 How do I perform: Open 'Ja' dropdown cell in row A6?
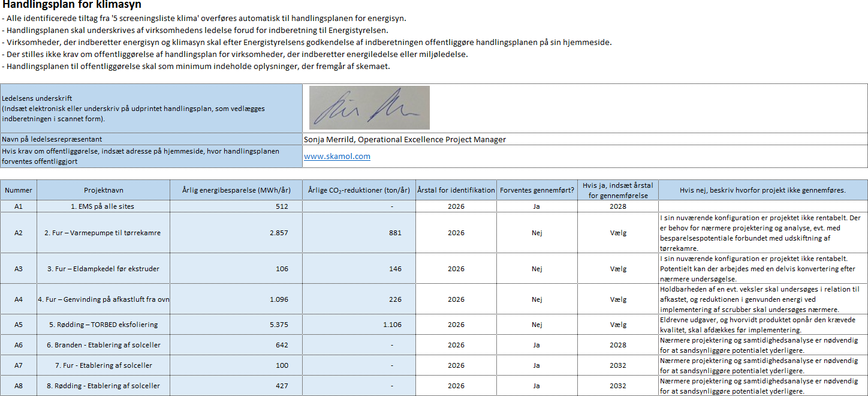coord(537,345)
